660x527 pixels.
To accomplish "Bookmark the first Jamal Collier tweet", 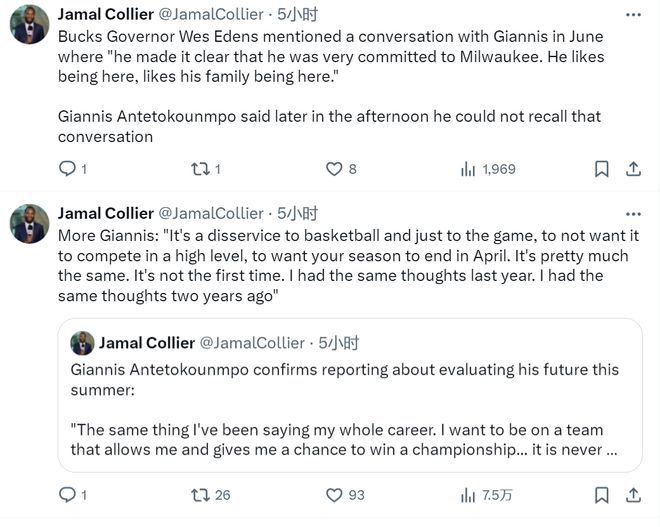I will pyautogui.click(x=602, y=169).
